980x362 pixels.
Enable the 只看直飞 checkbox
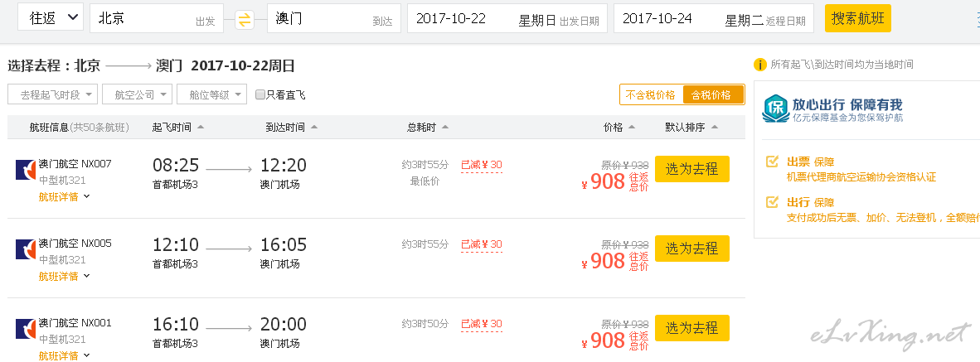(260, 95)
